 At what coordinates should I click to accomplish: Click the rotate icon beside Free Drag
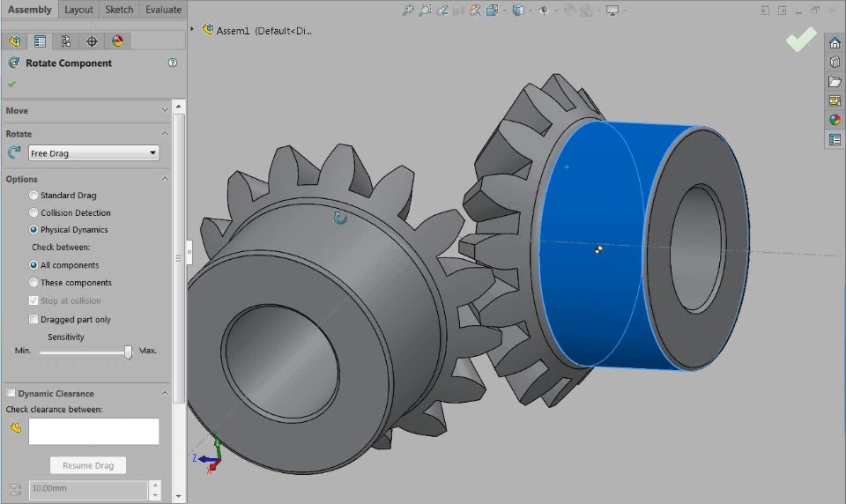(15, 152)
